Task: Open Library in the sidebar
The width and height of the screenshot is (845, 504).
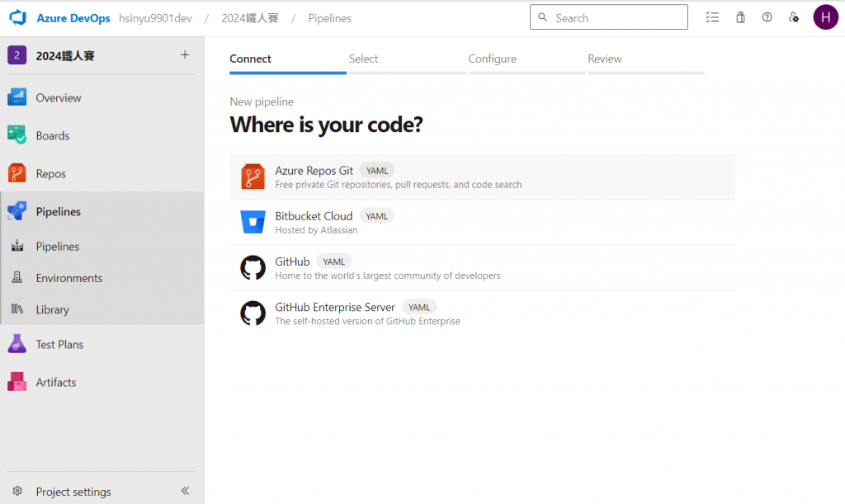Action: [x=102, y=309]
